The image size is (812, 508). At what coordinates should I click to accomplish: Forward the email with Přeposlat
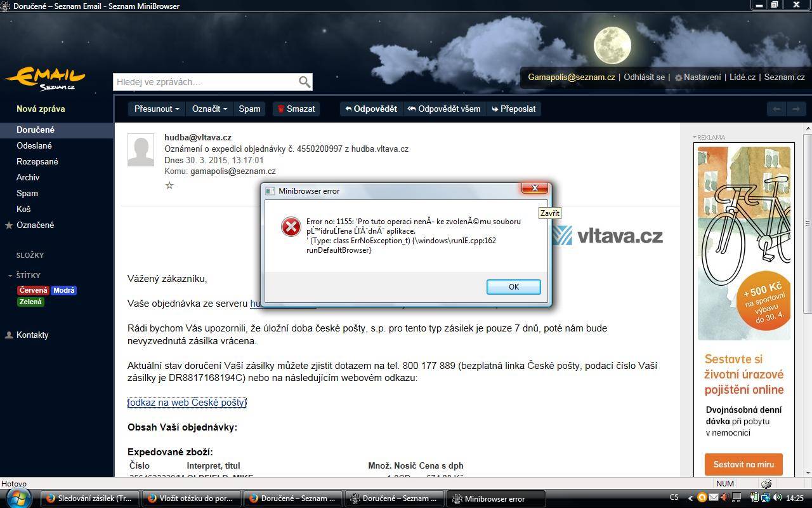click(x=514, y=109)
